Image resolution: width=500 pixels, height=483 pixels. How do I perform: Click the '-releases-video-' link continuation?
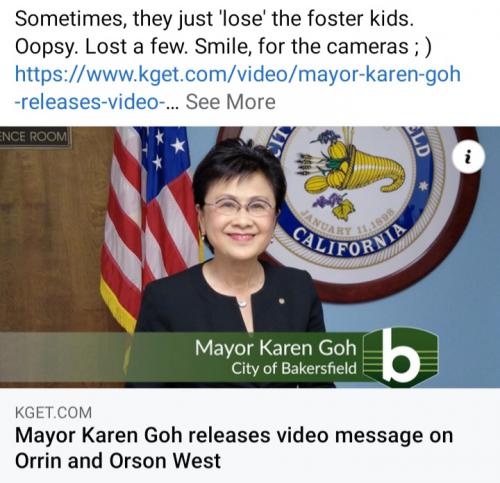(89, 102)
